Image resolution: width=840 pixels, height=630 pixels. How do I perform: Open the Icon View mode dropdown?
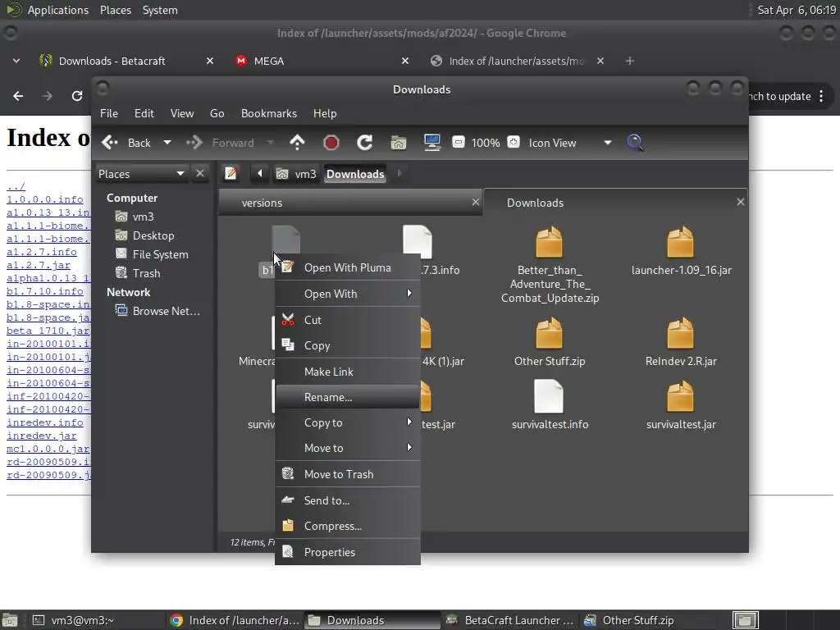(570, 143)
